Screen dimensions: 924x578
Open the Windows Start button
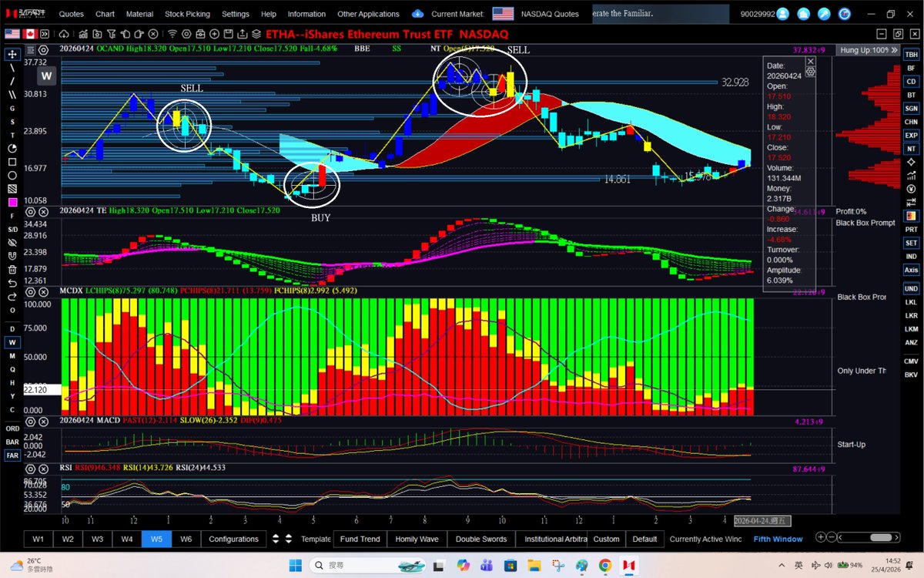pyautogui.click(x=296, y=565)
